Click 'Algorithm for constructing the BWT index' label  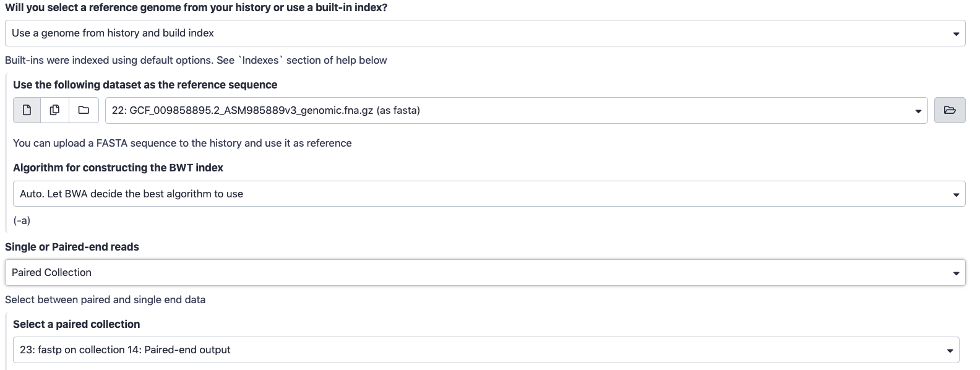(x=118, y=168)
